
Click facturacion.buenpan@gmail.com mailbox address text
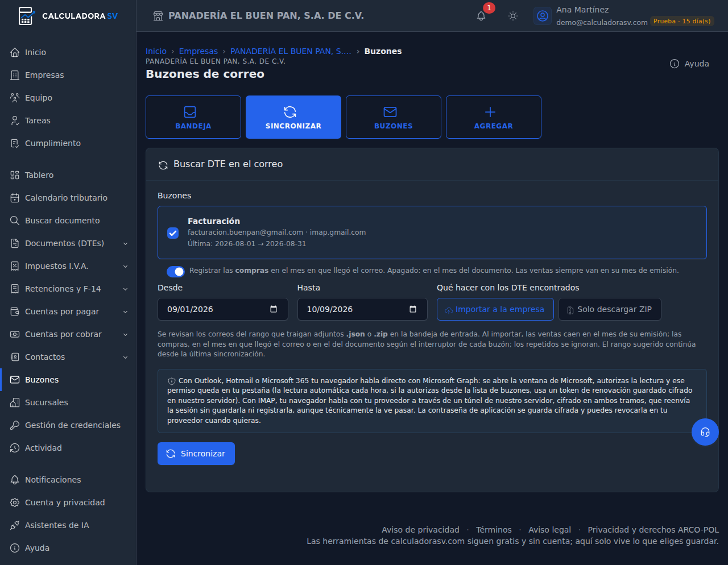pos(245,232)
